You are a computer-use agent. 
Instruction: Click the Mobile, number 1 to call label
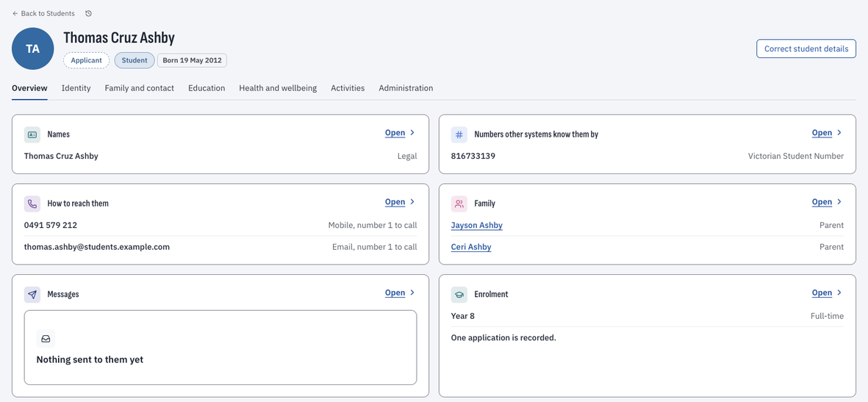click(x=373, y=226)
